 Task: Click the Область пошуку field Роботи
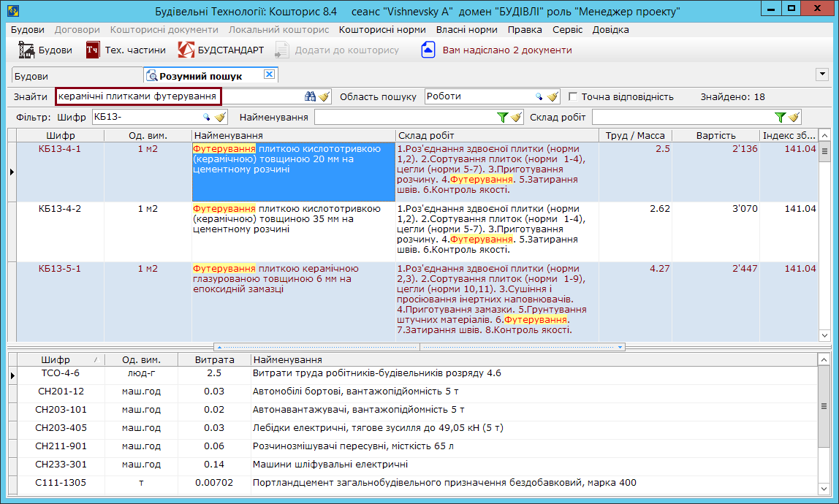(x=479, y=96)
